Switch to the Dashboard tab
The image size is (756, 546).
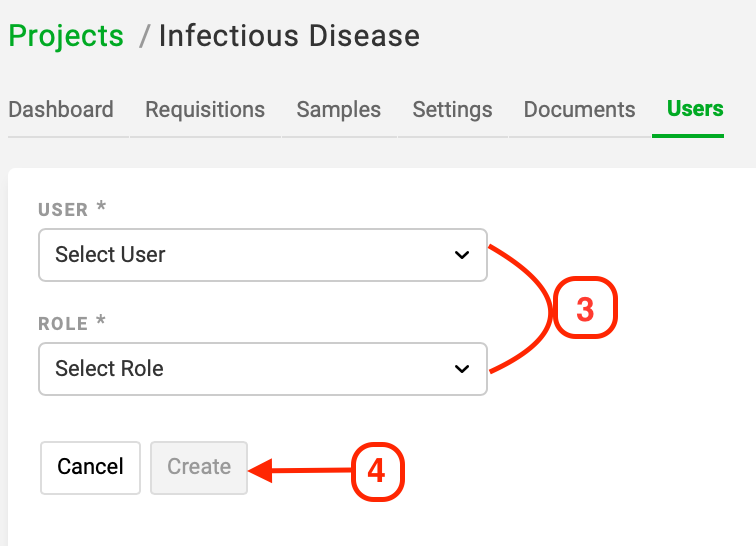[61, 109]
